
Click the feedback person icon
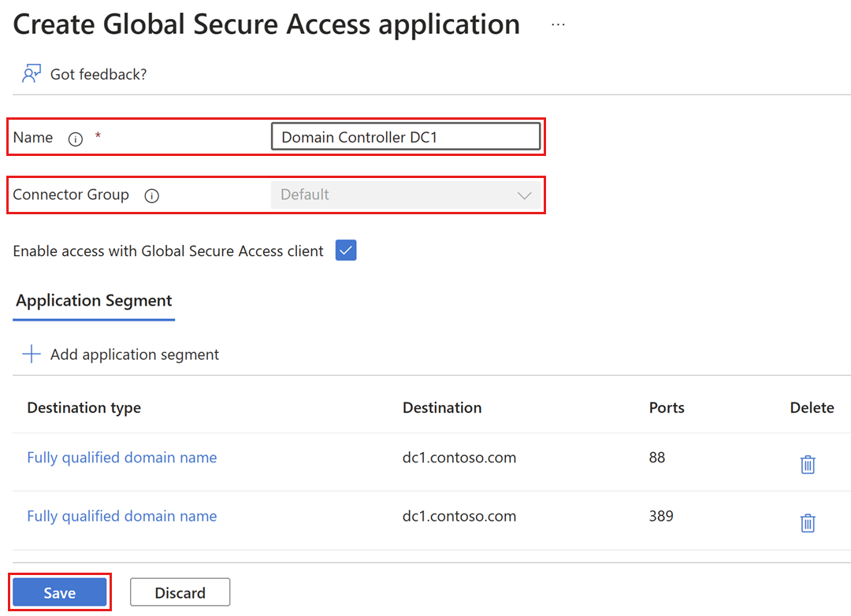coord(31,74)
